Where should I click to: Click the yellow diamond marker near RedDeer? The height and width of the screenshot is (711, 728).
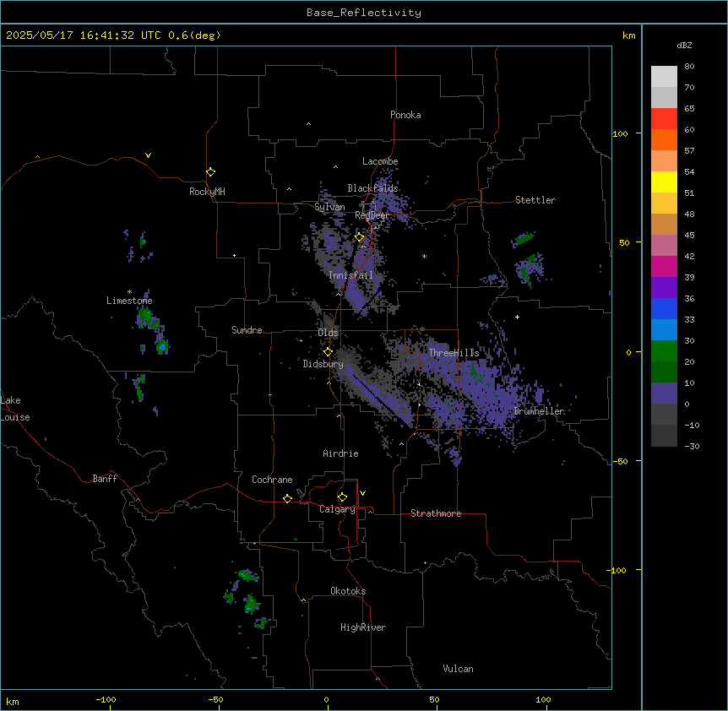pyautogui.click(x=359, y=237)
